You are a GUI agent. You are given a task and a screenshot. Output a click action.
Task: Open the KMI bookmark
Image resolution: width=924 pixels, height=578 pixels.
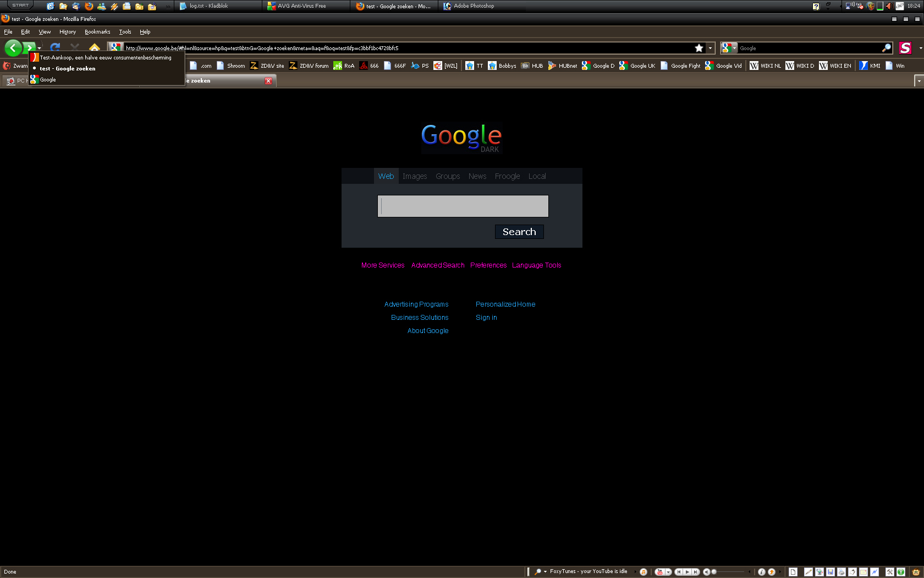pyautogui.click(x=870, y=66)
